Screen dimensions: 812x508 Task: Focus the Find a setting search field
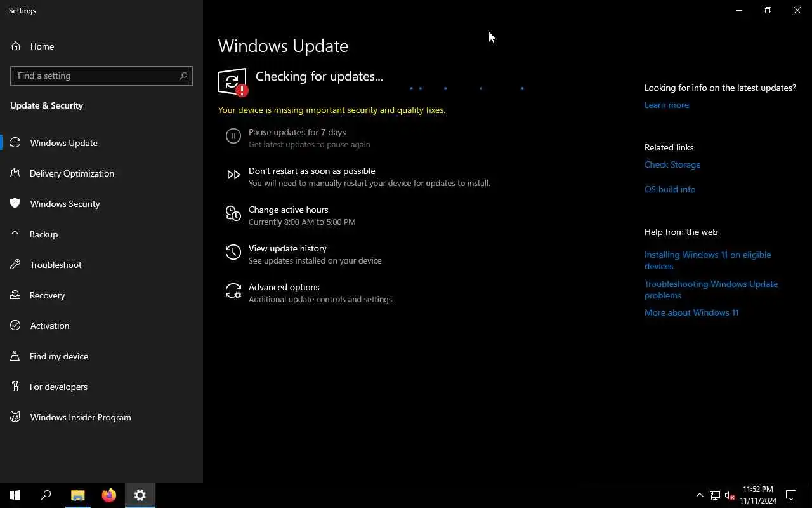click(101, 76)
